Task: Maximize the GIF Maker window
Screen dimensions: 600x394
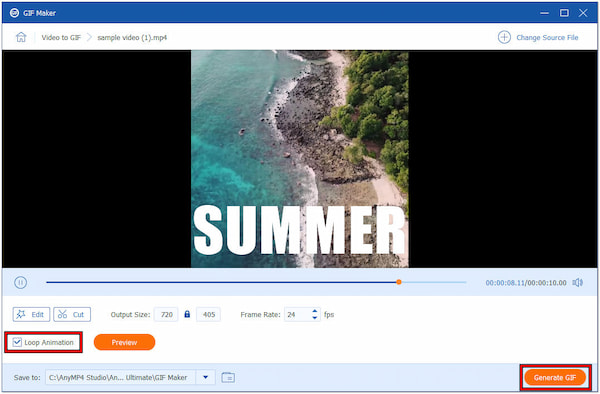Action: coord(564,13)
